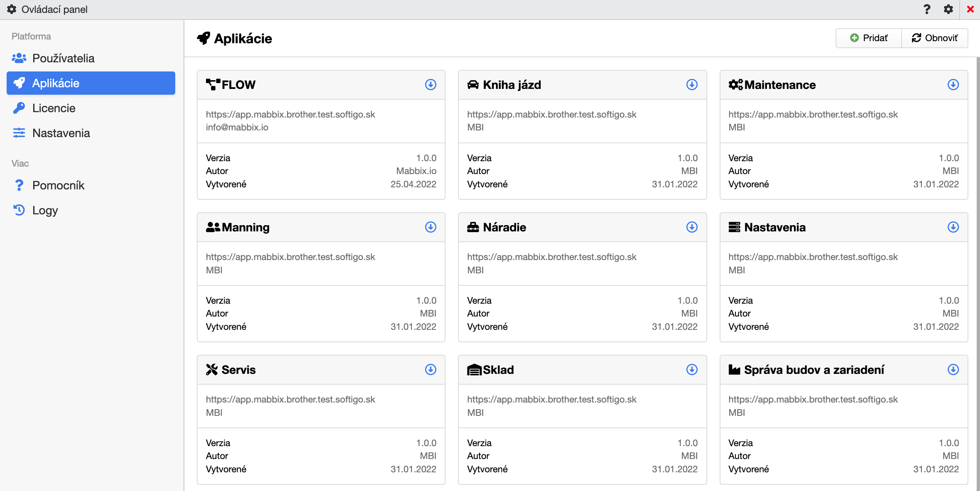Open Logy from the sidebar
This screenshot has height=491, width=980.
(x=45, y=210)
